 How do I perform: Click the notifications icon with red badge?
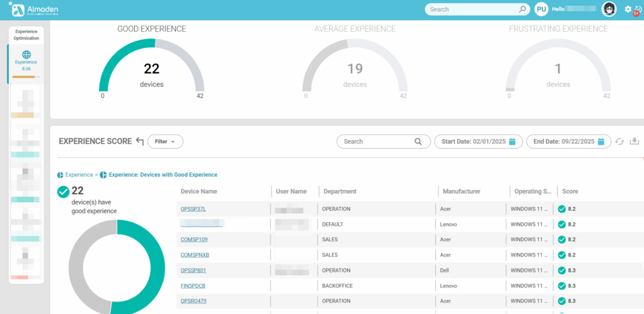coord(638,10)
